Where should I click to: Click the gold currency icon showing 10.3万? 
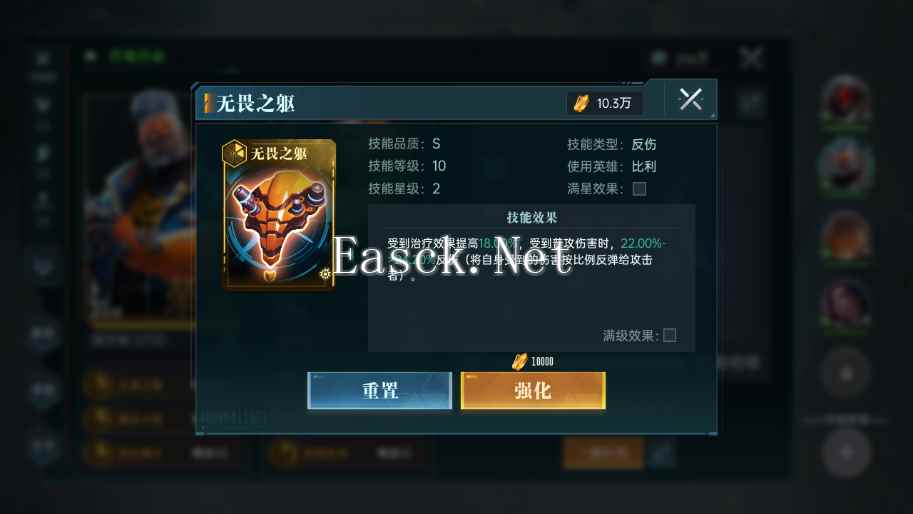click(582, 104)
